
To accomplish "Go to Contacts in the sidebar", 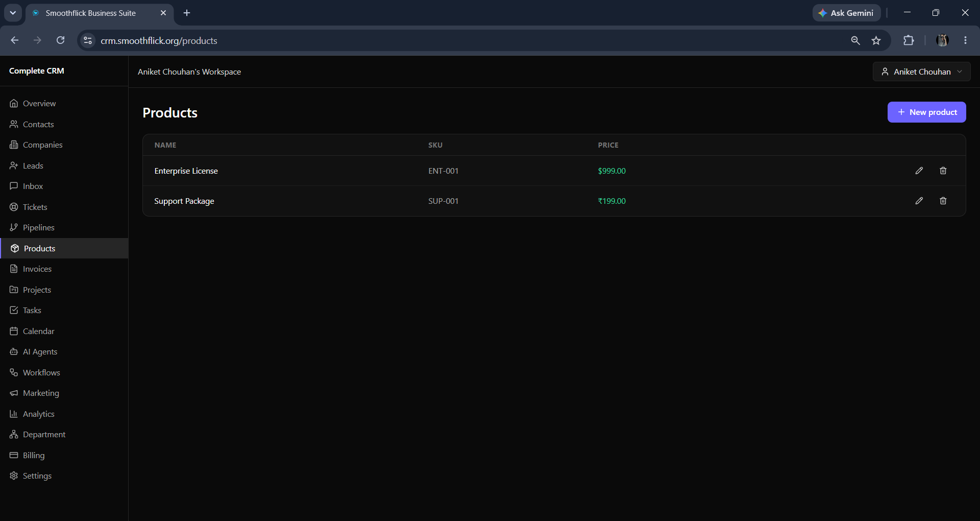I will 64,124.
